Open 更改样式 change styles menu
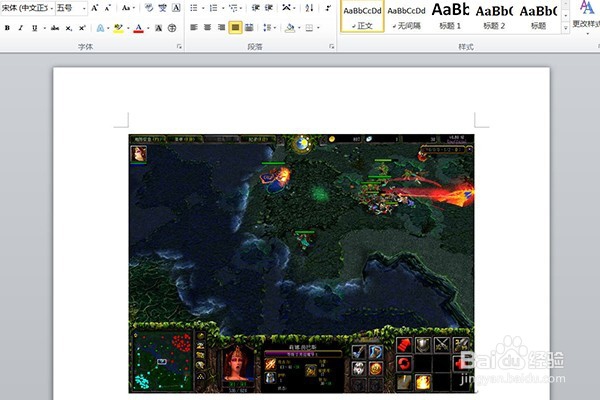This screenshot has height=400, width=600. [x=586, y=16]
